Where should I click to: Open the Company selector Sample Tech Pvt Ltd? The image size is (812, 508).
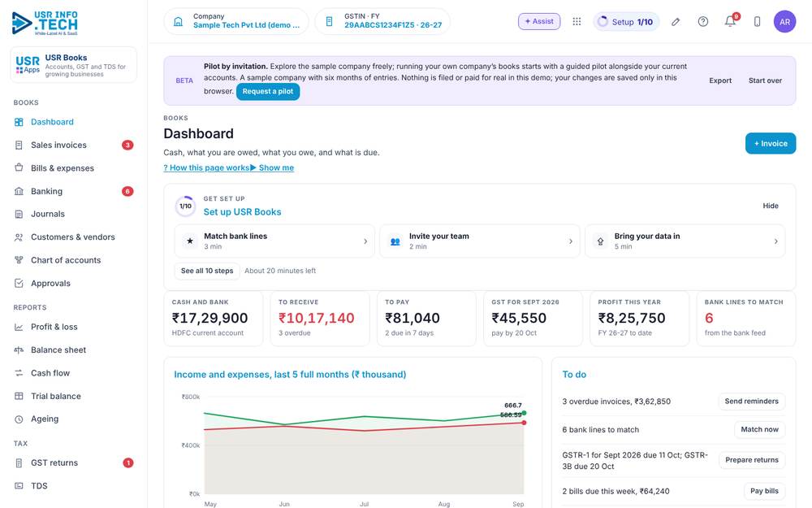coord(236,21)
